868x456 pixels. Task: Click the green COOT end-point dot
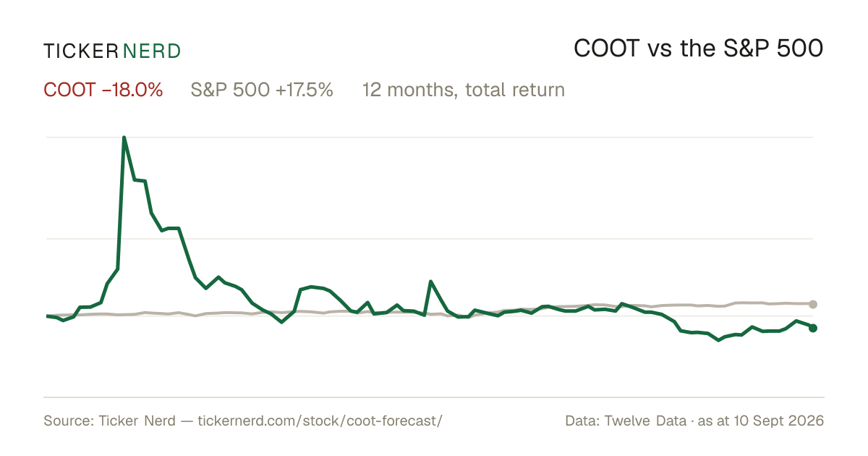[813, 328]
